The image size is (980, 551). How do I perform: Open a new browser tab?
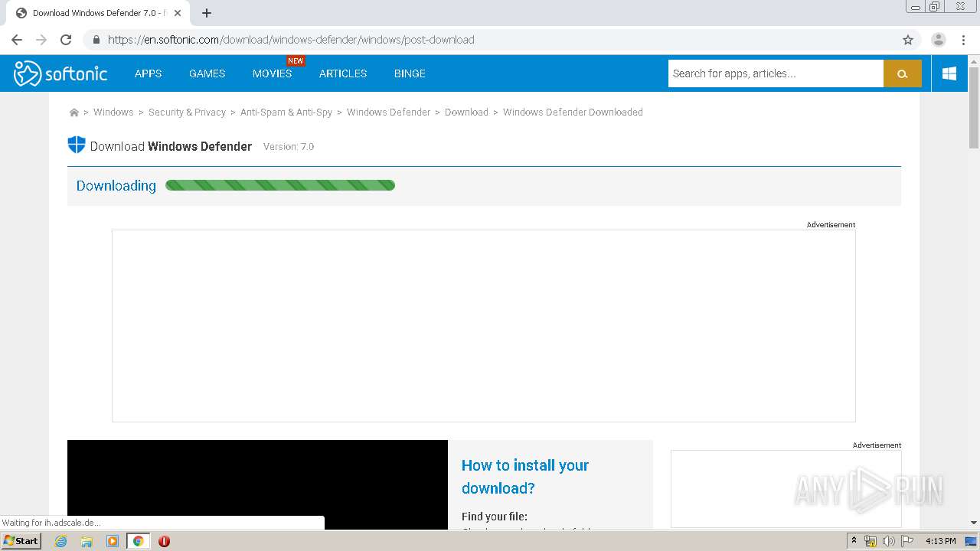tap(207, 13)
